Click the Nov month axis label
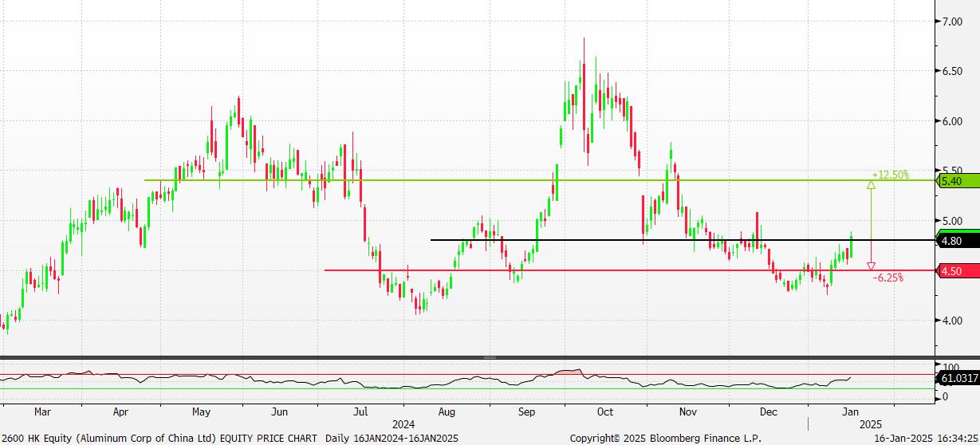The width and height of the screenshot is (980, 445). pos(688,412)
